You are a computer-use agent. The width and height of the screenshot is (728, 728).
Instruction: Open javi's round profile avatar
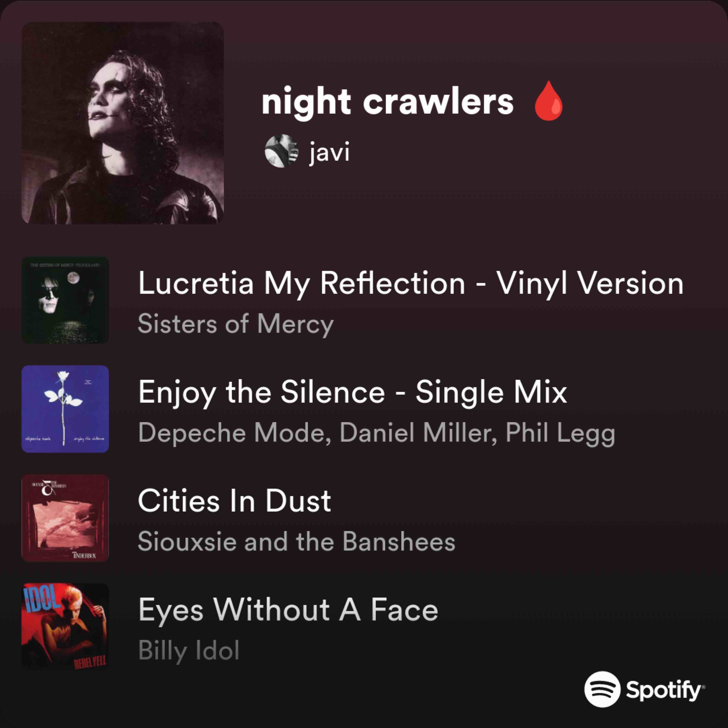pyautogui.click(x=281, y=151)
